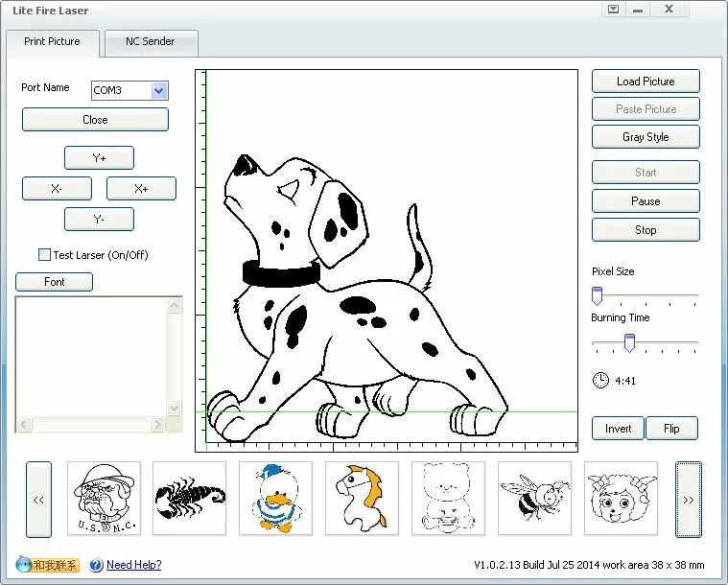Select the scorpion thumbnail
The height and width of the screenshot is (585, 728).
pyautogui.click(x=189, y=498)
